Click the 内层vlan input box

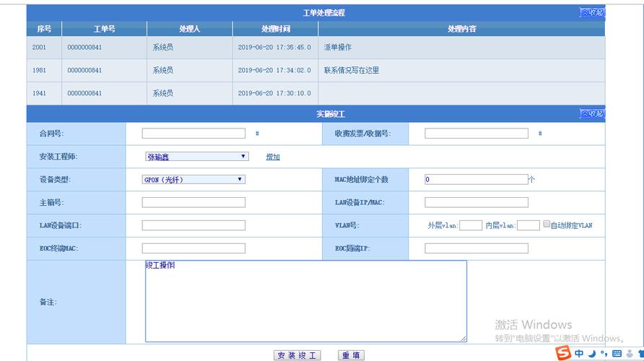pyautogui.click(x=528, y=225)
